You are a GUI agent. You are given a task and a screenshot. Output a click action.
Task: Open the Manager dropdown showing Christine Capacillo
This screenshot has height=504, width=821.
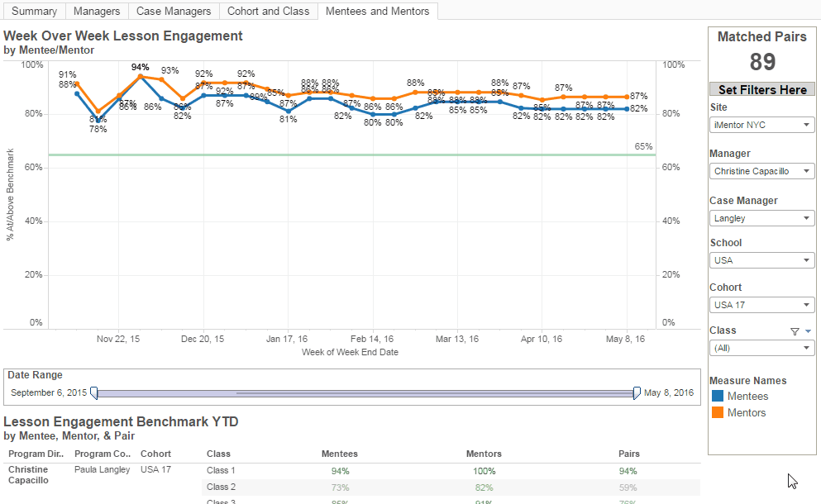[761, 171]
